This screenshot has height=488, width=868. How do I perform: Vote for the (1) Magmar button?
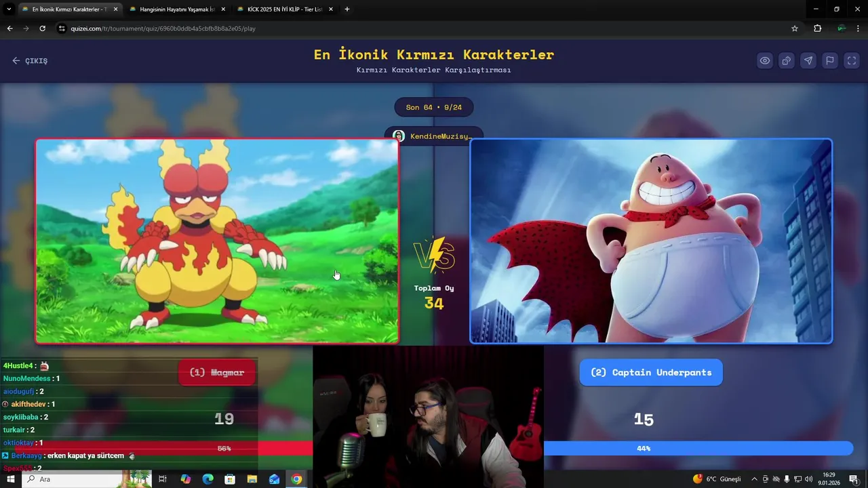click(217, 372)
